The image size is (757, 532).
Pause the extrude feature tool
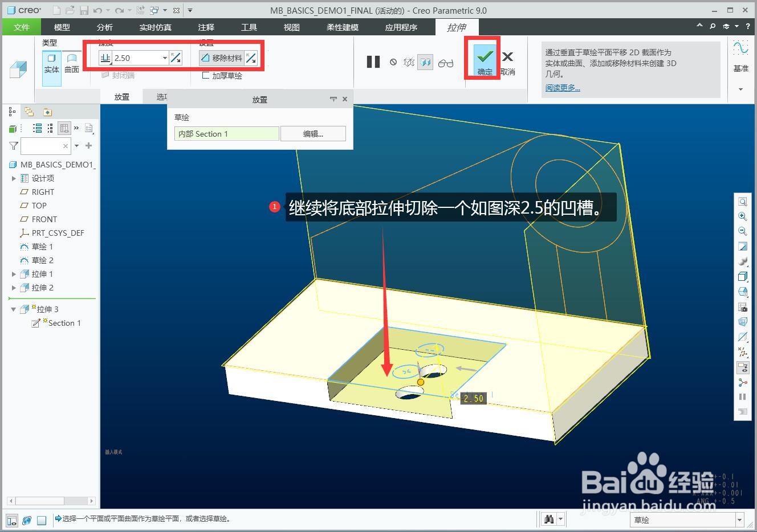click(x=373, y=62)
